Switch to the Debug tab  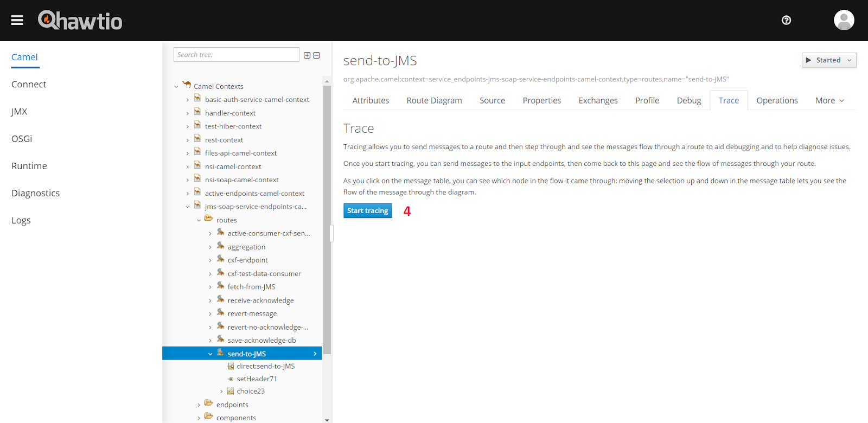(689, 100)
